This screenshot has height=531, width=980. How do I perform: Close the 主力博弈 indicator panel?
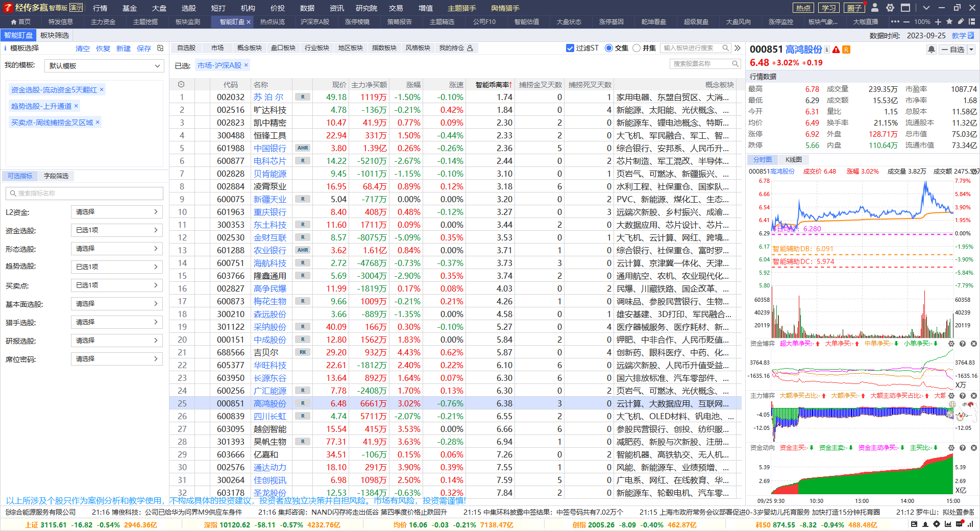click(974, 396)
